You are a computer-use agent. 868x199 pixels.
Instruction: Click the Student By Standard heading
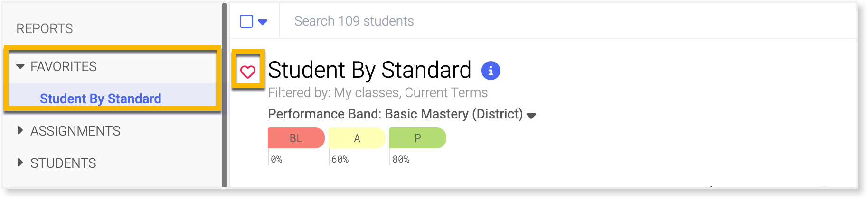click(369, 70)
